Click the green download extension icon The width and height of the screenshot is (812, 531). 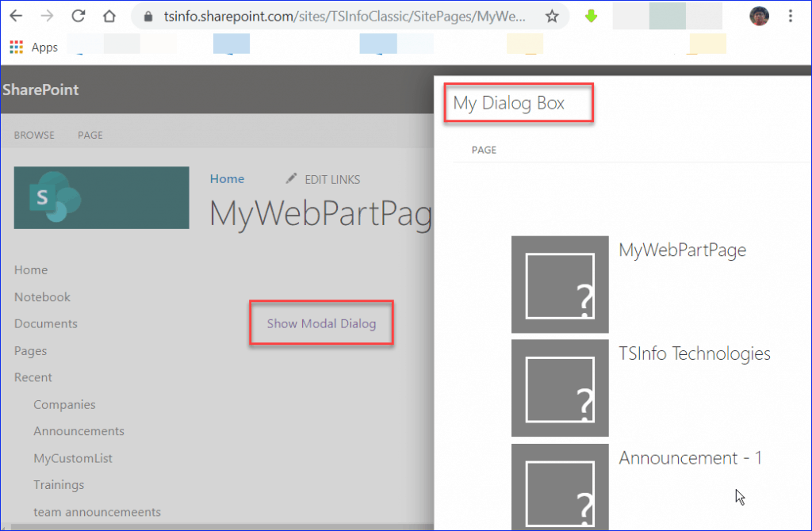pyautogui.click(x=591, y=16)
